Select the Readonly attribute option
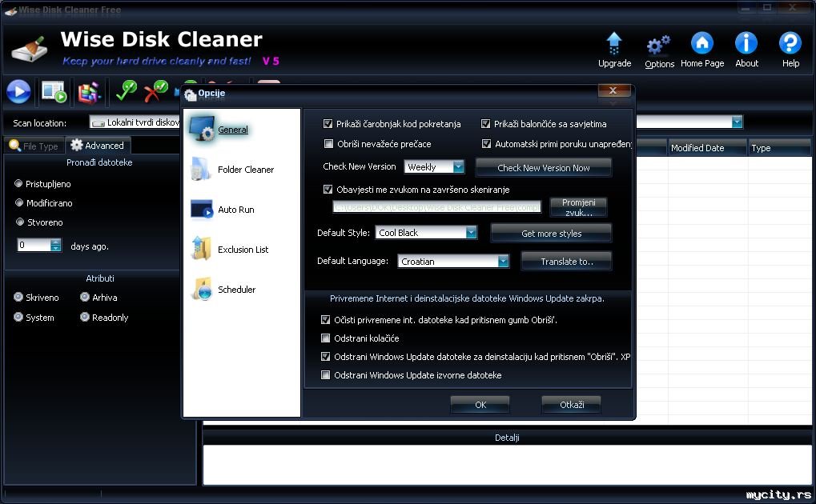Screen dimensions: 816x504 pos(85,317)
